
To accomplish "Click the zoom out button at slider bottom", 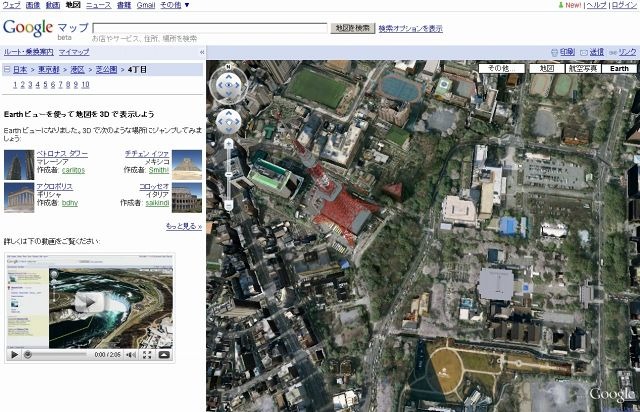I will pos(229,205).
